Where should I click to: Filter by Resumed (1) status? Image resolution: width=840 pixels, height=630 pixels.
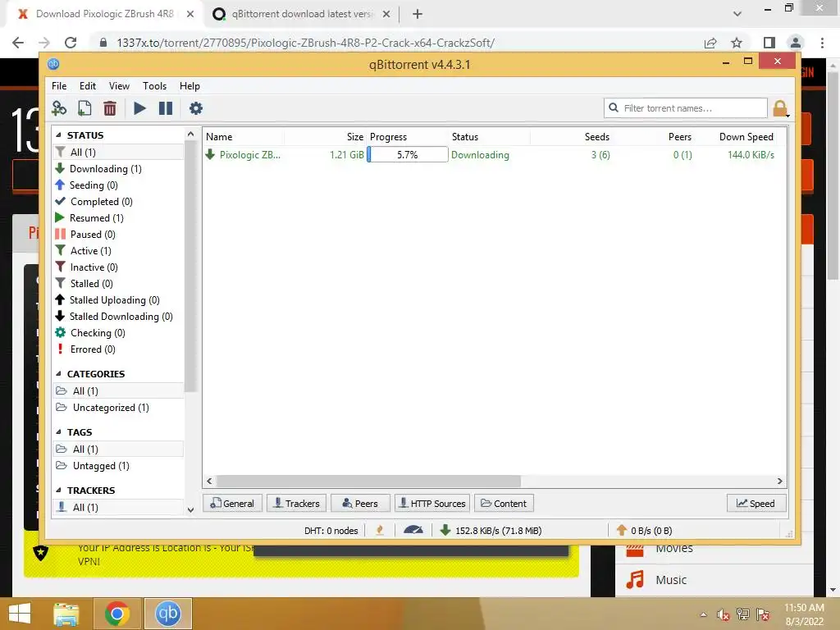(x=89, y=218)
